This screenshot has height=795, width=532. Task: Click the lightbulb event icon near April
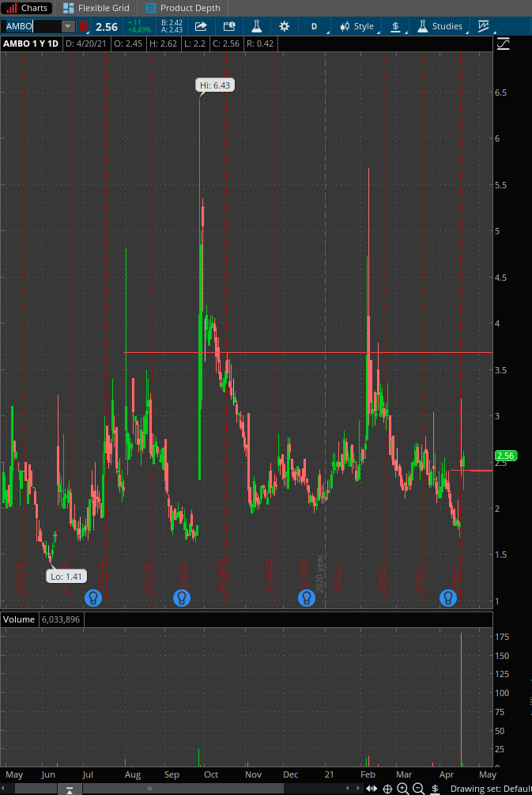(448, 598)
